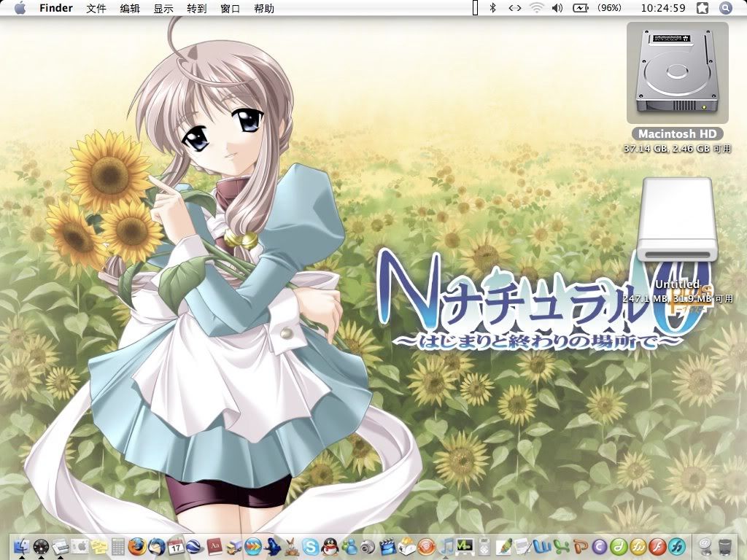Click the Macintosh HD label

point(677,134)
